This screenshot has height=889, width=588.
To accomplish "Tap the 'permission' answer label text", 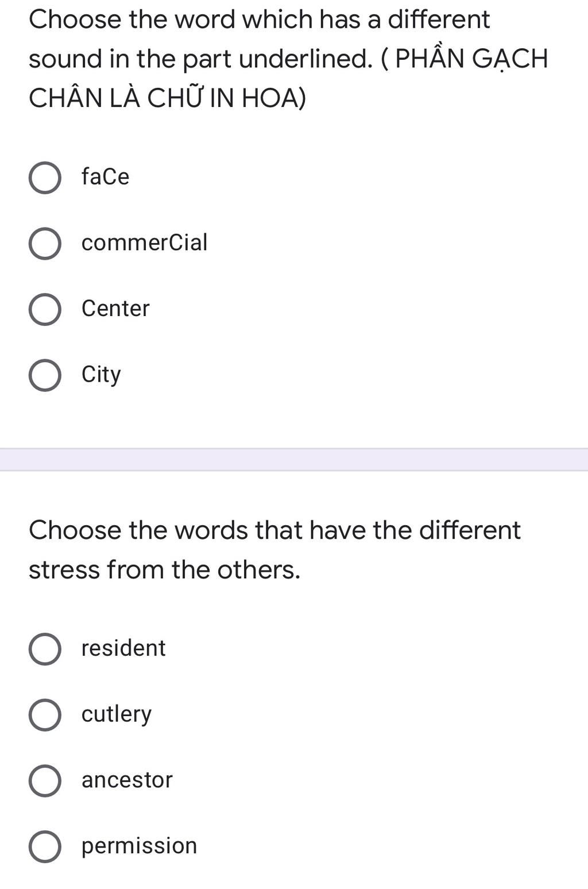I will (x=140, y=846).
